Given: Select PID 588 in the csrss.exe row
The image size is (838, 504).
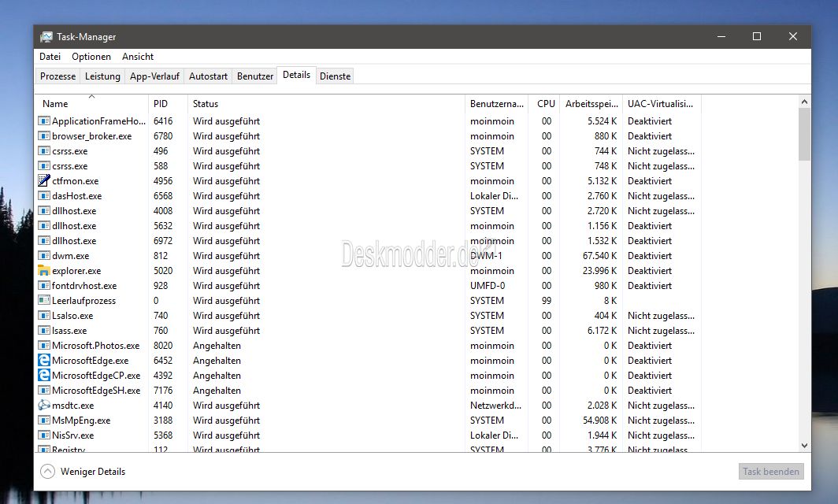Looking at the screenshot, I should click(161, 165).
